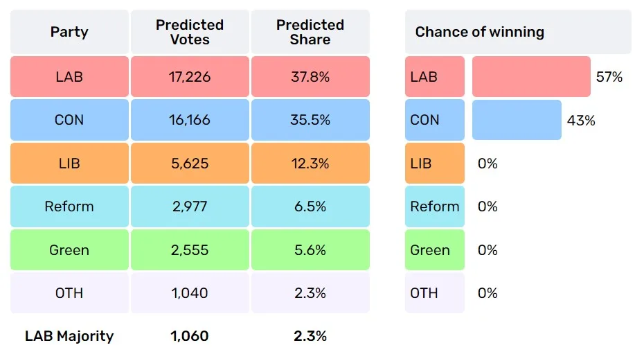Select CON label in chance of winning
The width and height of the screenshot is (644, 352).
pos(435,120)
